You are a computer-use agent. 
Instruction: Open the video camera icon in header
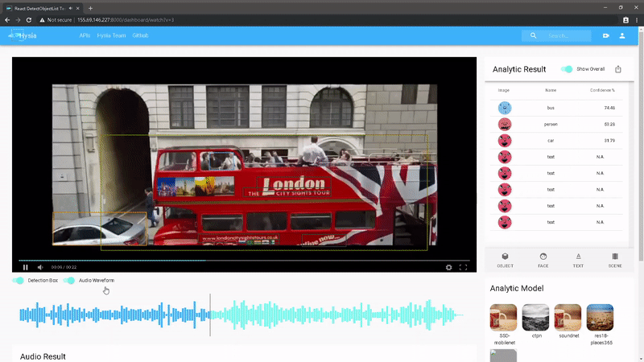tap(606, 35)
